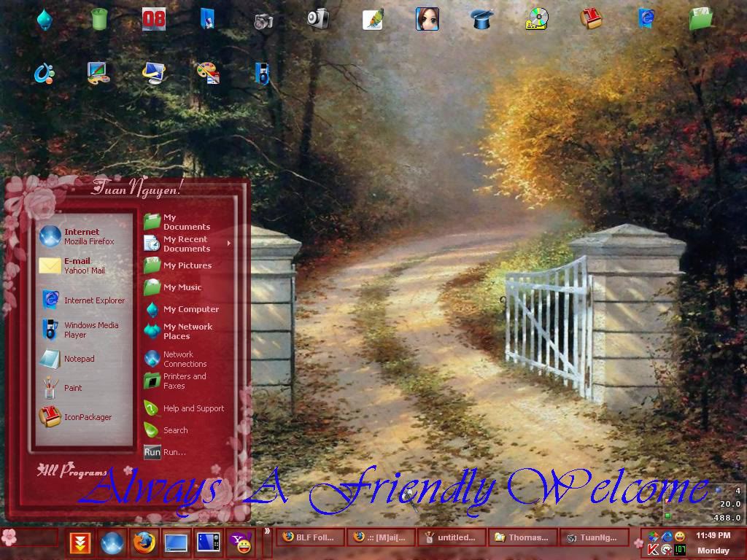Click the green '107' meter tray icon
Screen dimensions: 747x560
click(681, 550)
